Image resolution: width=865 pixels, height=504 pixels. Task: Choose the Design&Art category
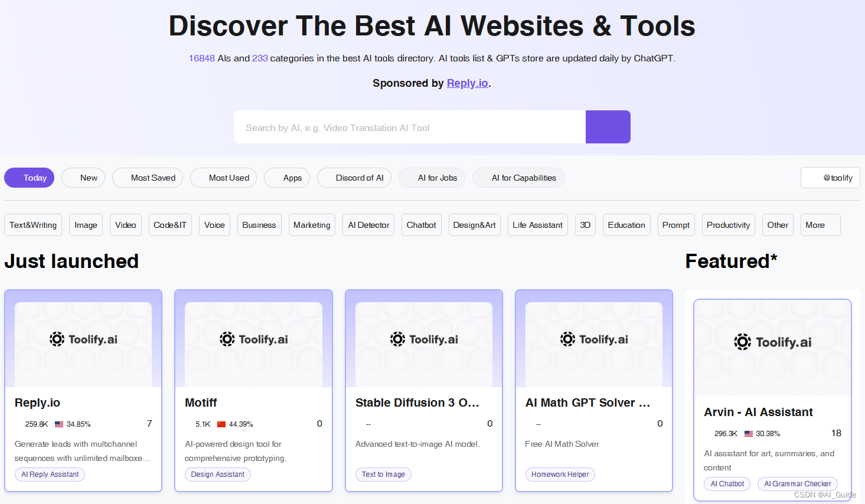475,225
